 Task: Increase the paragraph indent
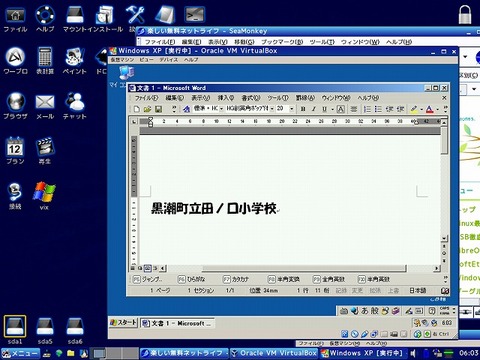(x=400, y=109)
